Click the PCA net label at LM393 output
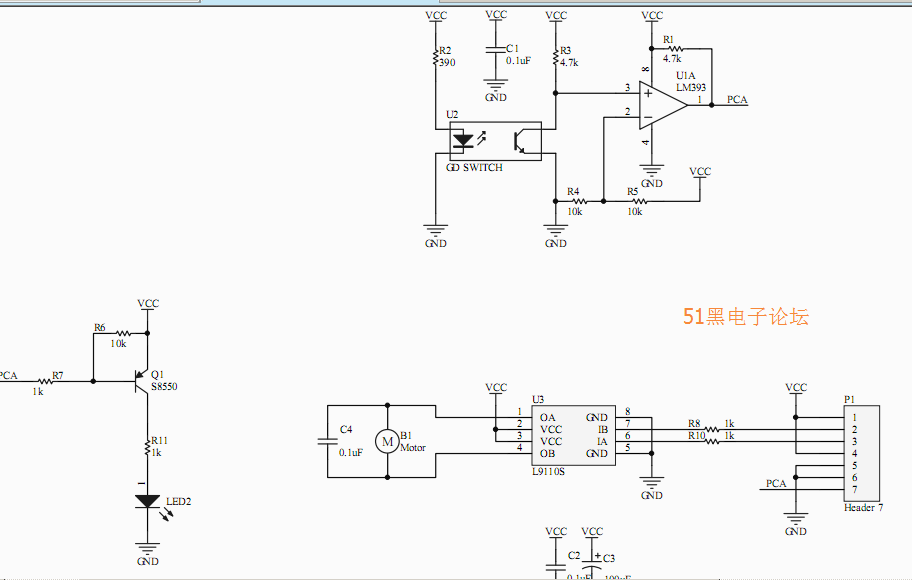Screen dimensions: 912x580 [x=737, y=99]
